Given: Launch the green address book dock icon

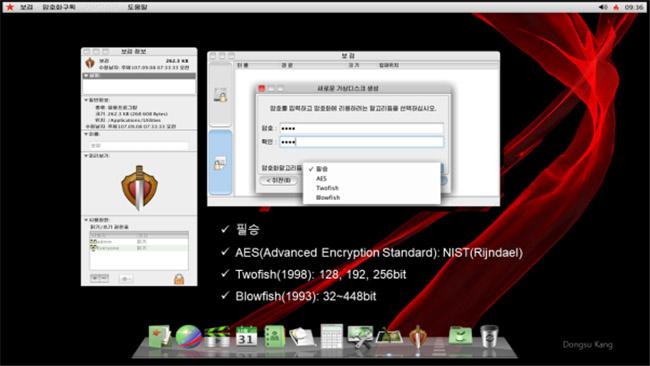Looking at the screenshot, I should (274, 337).
